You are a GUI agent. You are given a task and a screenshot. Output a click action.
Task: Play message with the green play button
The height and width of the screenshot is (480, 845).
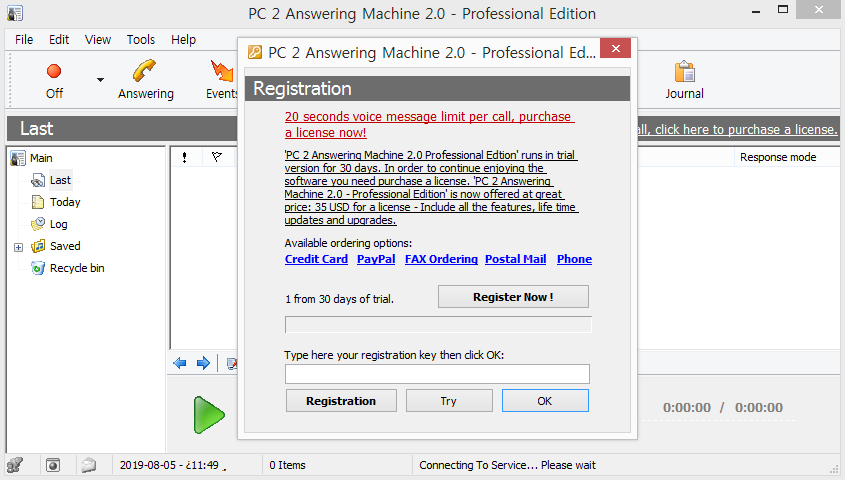point(209,415)
